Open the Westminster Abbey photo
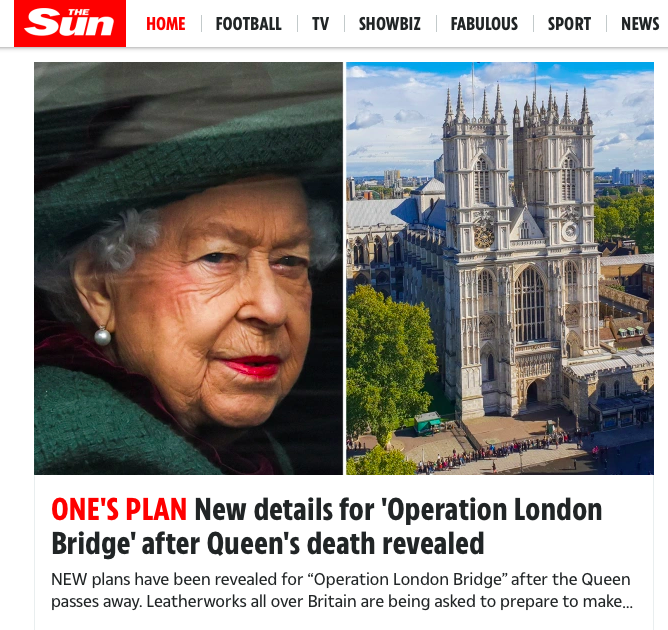The image size is (668, 630). click(500, 268)
